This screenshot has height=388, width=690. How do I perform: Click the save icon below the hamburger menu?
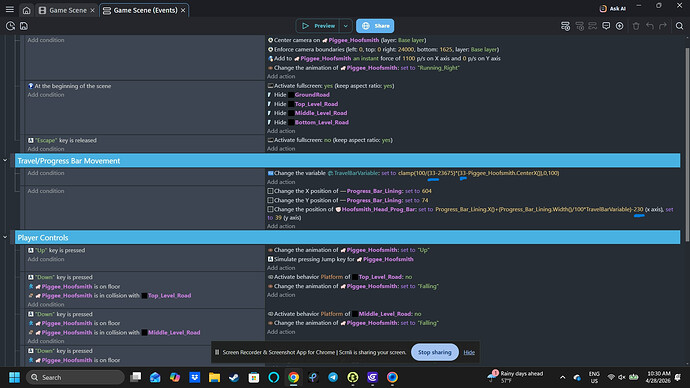(24, 26)
